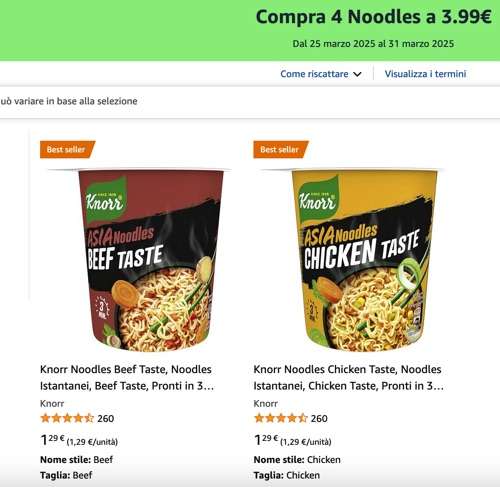Click the Knorr logo on Beef cup
This screenshot has height=487, width=500.
pos(105,201)
